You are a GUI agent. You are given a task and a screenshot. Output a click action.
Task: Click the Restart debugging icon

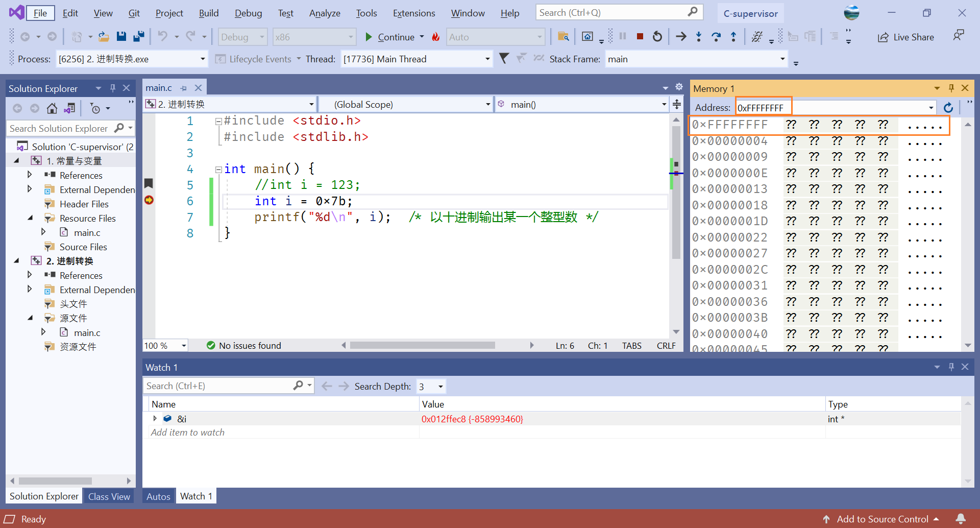[657, 36]
